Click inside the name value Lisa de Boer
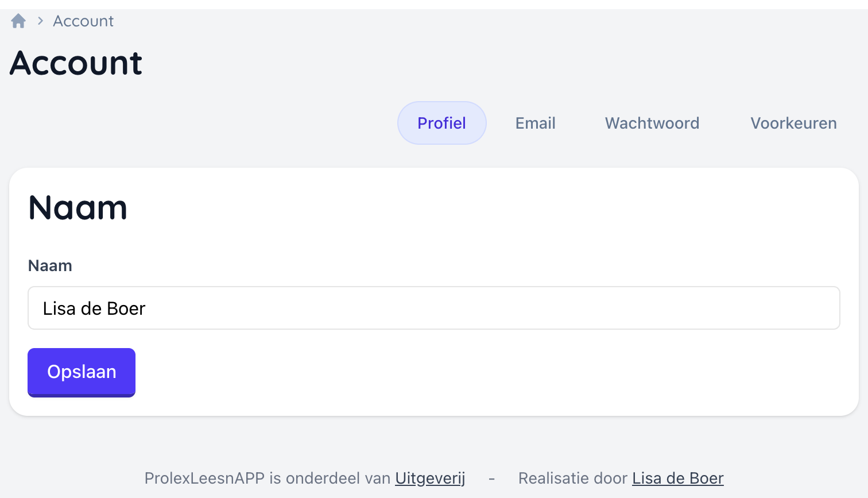The width and height of the screenshot is (868, 498). (93, 308)
